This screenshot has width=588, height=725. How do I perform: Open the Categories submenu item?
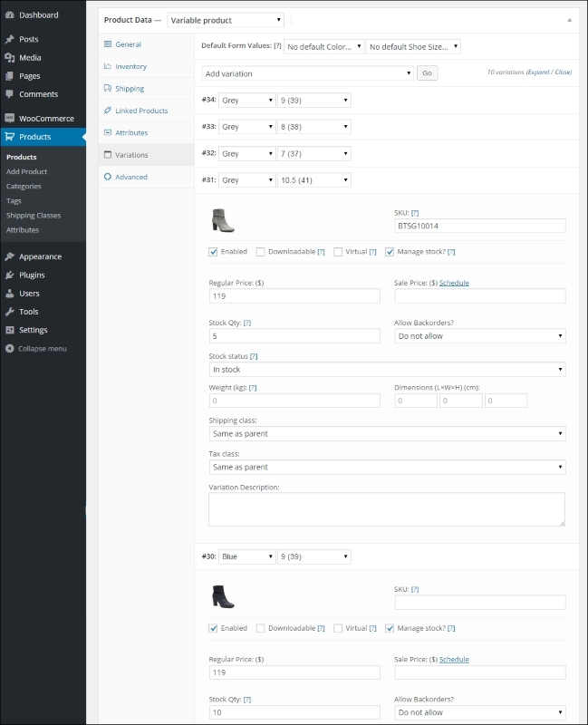[24, 186]
